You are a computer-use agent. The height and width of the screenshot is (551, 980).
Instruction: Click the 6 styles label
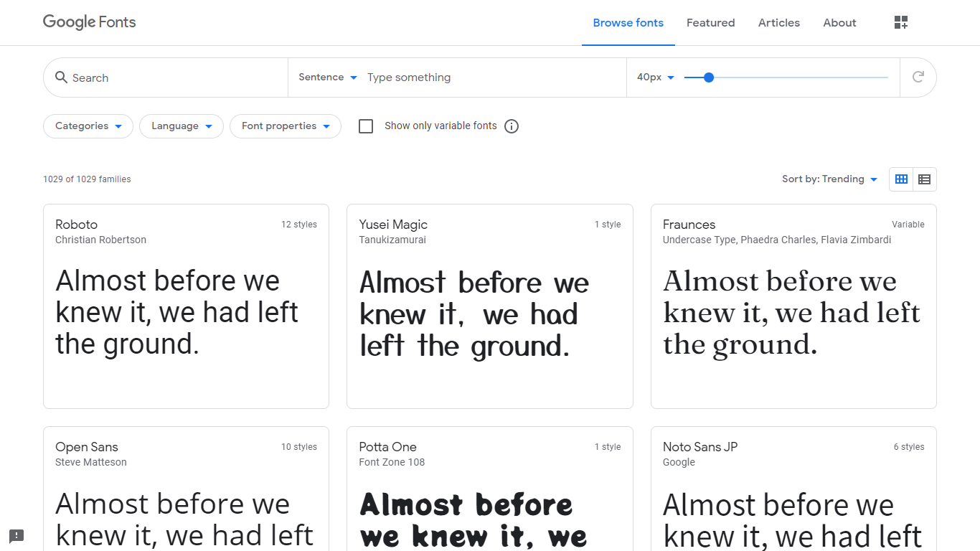[909, 447]
